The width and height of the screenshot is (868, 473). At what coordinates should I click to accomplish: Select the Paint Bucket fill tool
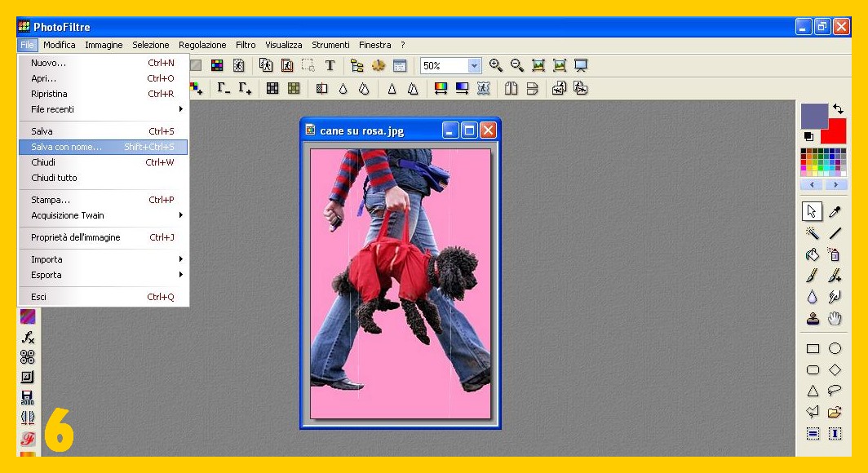(x=813, y=254)
